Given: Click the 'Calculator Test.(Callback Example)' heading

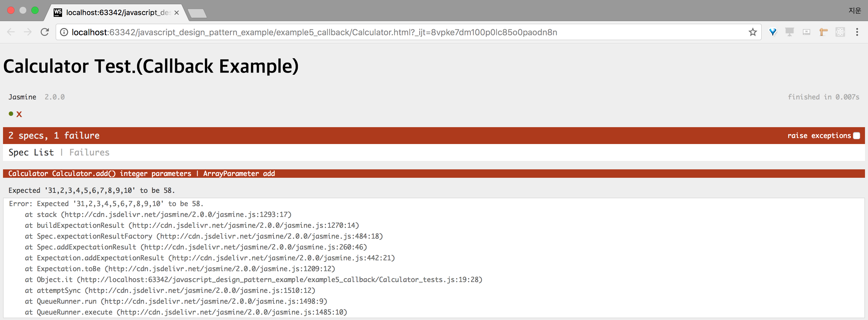Looking at the screenshot, I should click(x=151, y=66).
